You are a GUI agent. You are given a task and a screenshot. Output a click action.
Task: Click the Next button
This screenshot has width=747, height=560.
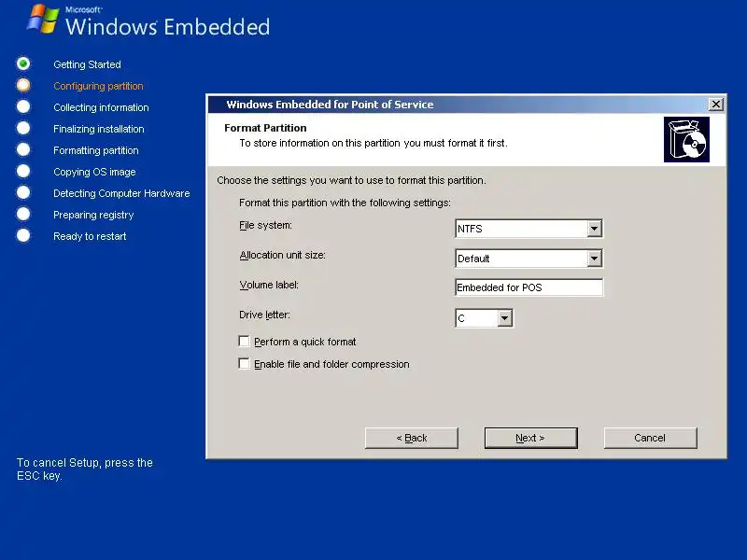[530, 438]
